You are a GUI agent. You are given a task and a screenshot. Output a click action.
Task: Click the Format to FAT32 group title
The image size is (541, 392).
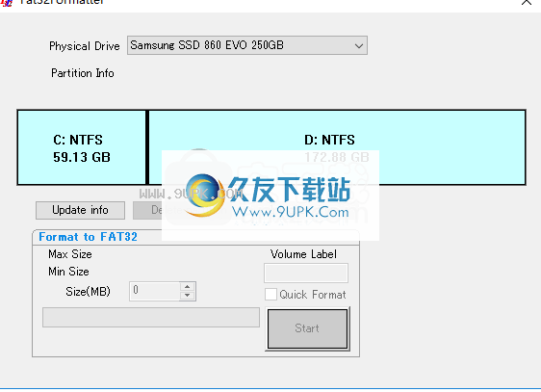[x=88, y=237]
